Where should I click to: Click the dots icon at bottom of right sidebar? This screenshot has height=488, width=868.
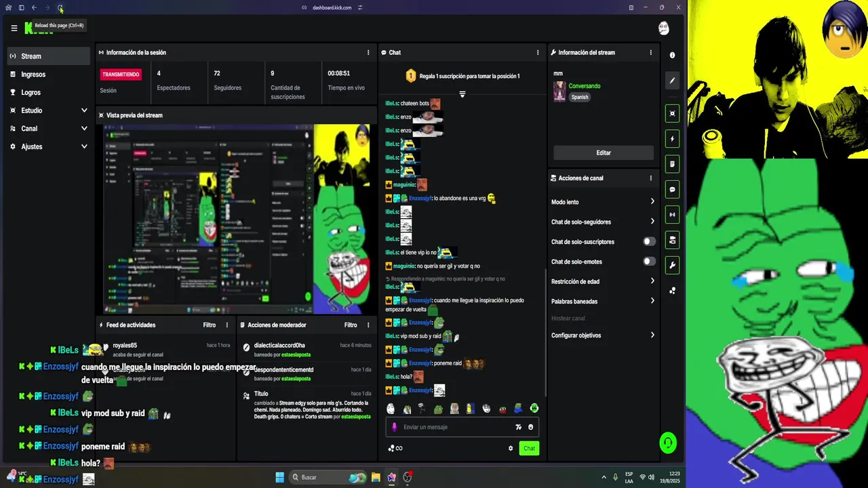pos(672,291)
